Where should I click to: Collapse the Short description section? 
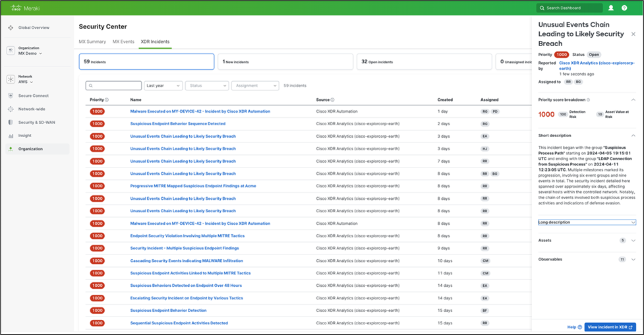633,136
